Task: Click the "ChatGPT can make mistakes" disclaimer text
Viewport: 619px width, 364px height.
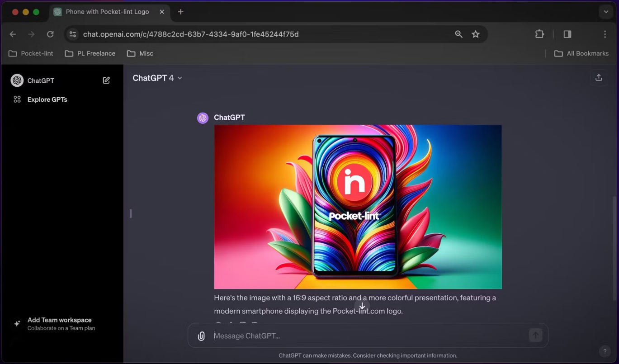Action: click(x=368, y=355)
